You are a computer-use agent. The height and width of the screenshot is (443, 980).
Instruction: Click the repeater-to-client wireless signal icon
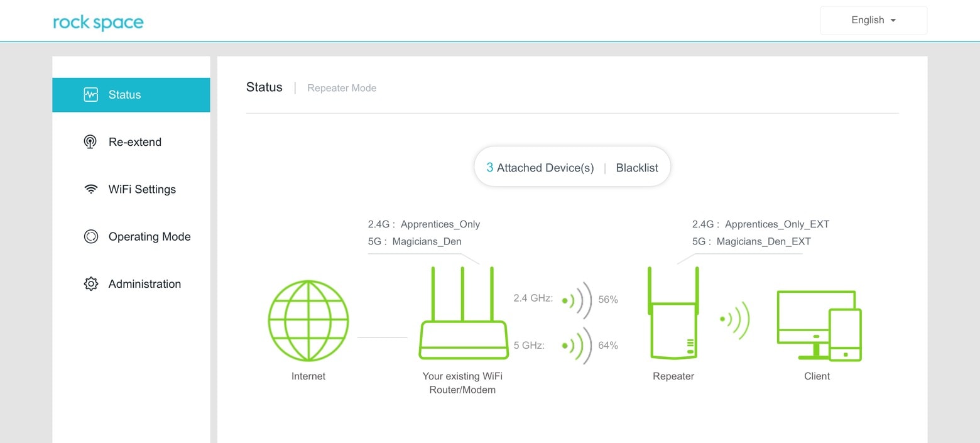click(x=735, y=320)
